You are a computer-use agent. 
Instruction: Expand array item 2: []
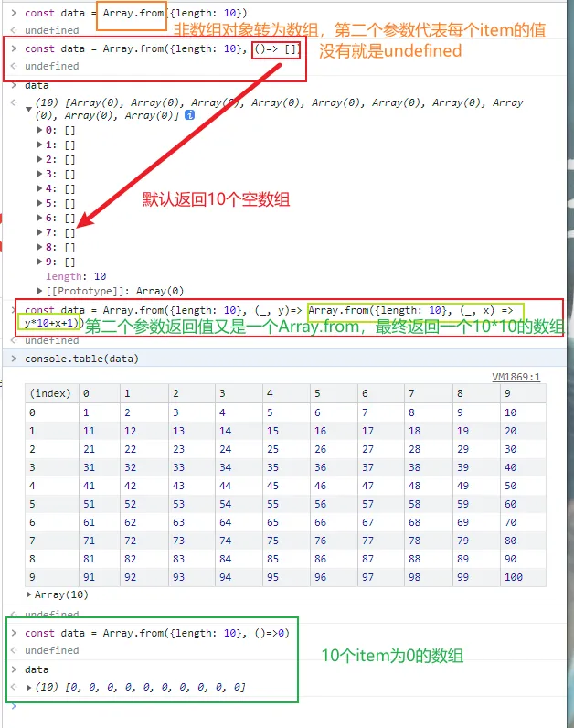[x=40, y=159]
